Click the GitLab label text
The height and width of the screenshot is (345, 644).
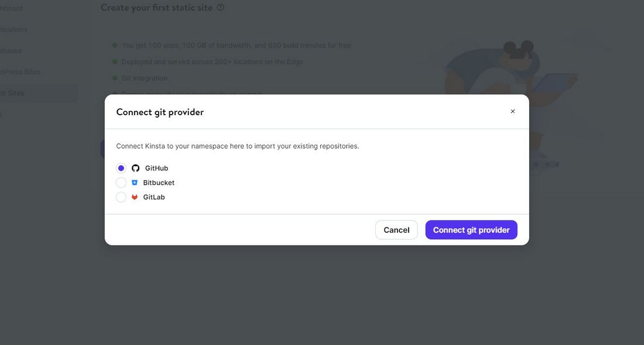point(153,197)
